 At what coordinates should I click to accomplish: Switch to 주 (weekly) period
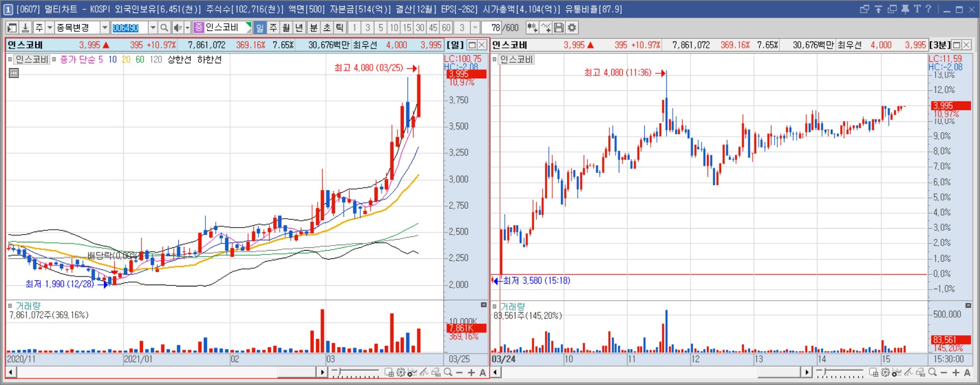273,28
